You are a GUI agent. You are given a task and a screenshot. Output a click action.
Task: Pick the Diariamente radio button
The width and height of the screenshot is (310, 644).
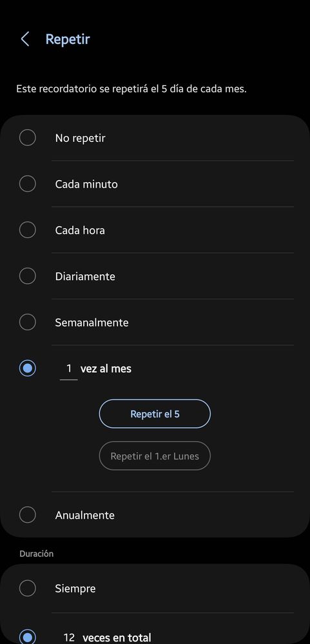point(28,276)
